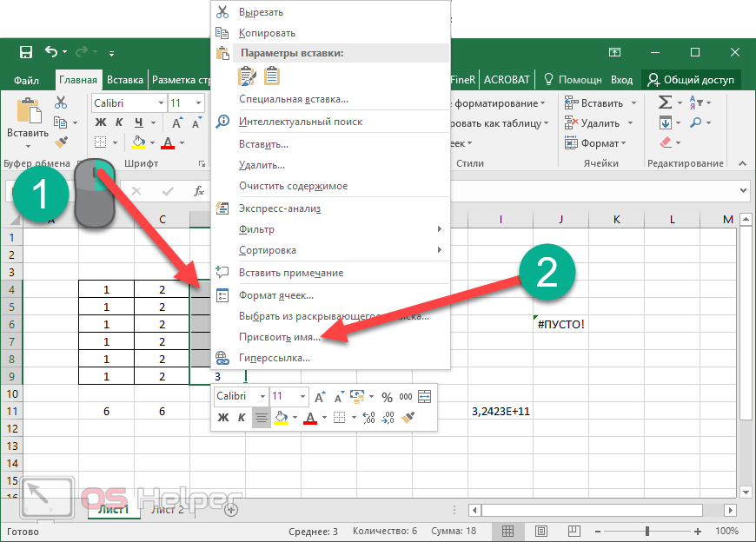Click the Cut scissors icon in the ribbon

pos(61,102)
